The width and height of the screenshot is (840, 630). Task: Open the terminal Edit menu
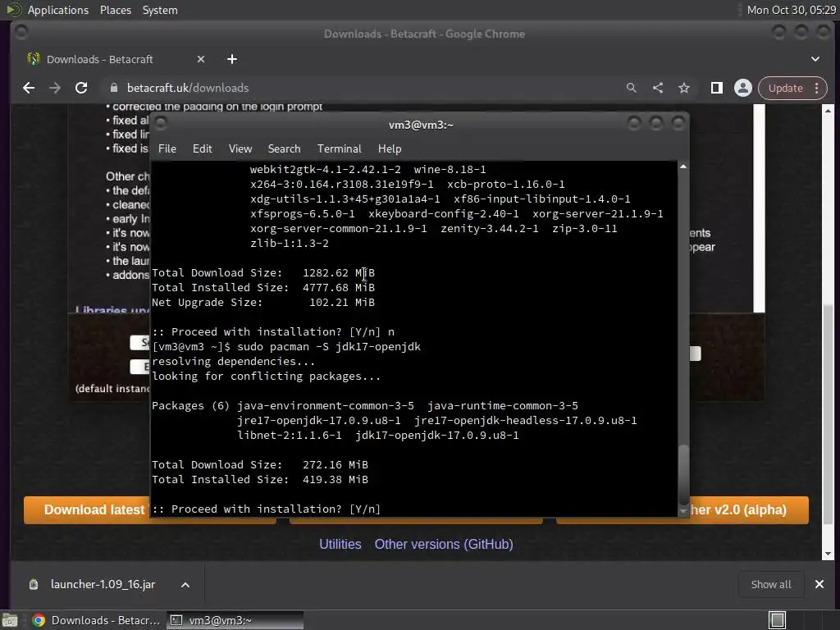pos(203,149)
